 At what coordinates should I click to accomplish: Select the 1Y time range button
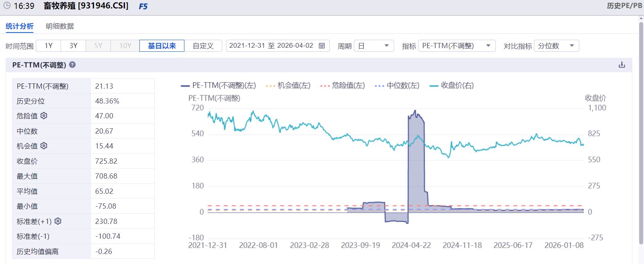pos(49,46)
